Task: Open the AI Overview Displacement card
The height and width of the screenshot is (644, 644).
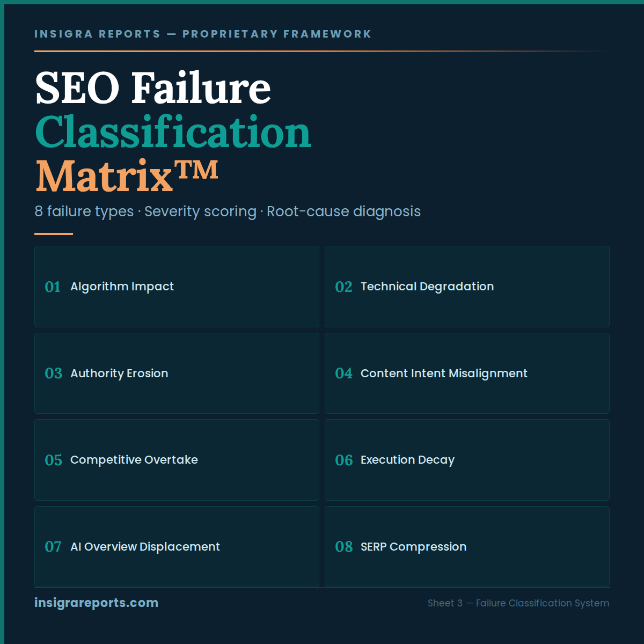Action: pyautogui.click(x=177, y=547)
